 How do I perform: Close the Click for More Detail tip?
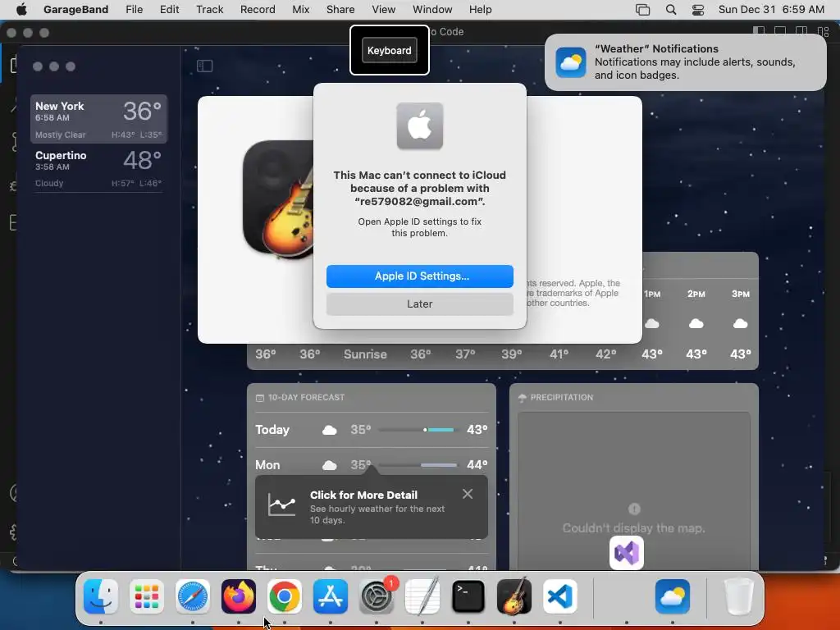pyautogui.click(x=467, y=494)
